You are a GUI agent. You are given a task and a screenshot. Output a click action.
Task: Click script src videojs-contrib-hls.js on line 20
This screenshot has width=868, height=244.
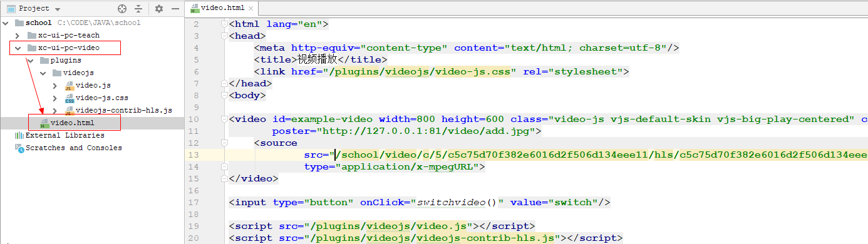click(426, 238)
